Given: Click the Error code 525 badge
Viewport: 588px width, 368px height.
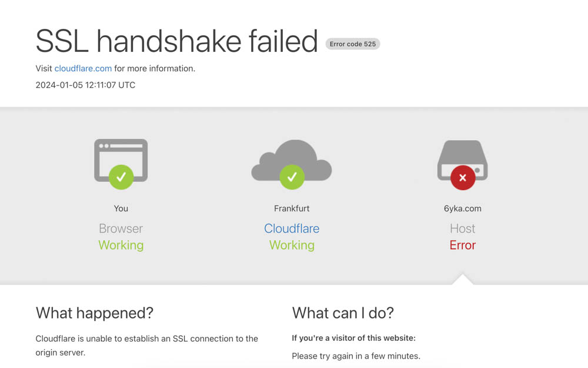Looking at the screenshot, I should click(x=352, y=44).
